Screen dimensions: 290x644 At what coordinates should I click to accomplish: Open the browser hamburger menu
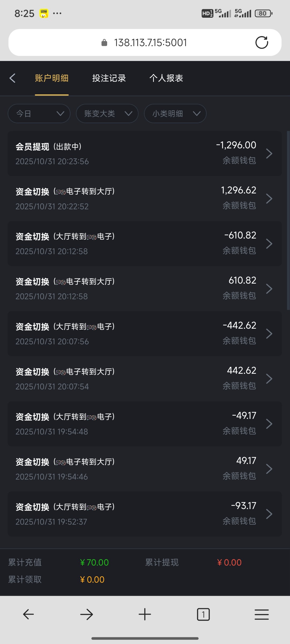(x=262, y=614)
